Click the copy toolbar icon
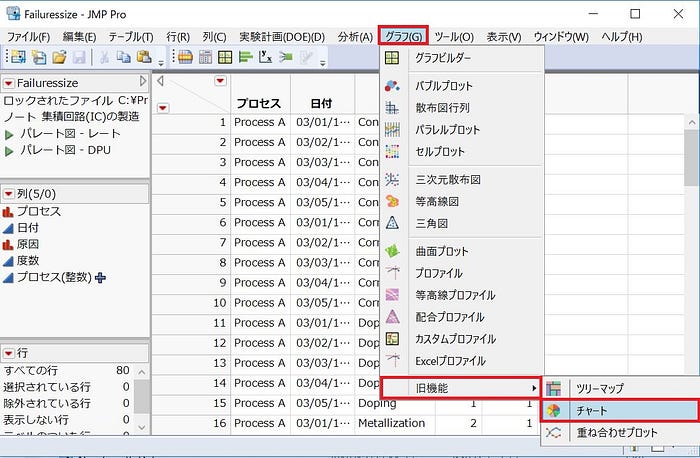 [124, 57]
